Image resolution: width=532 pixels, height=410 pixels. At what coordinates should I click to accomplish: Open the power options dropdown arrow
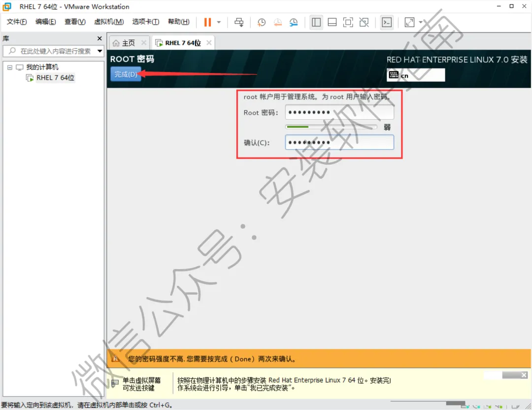[219, 22]
